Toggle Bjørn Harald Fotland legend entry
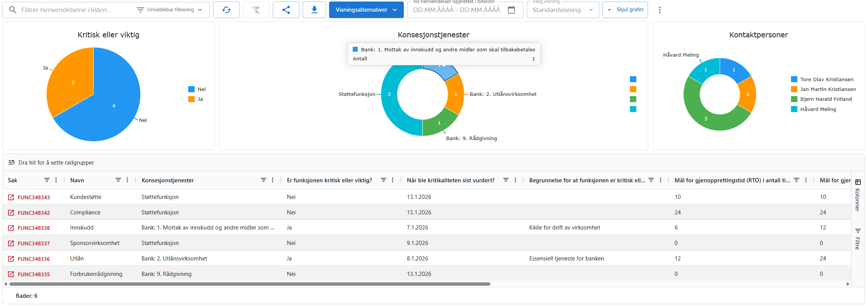The height and width of the screenshot is (308, 868). (x=822, y=99)
